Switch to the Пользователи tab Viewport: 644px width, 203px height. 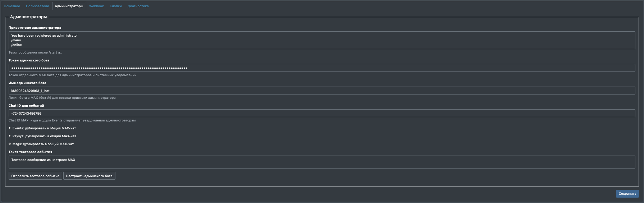[x=37, y=6]
